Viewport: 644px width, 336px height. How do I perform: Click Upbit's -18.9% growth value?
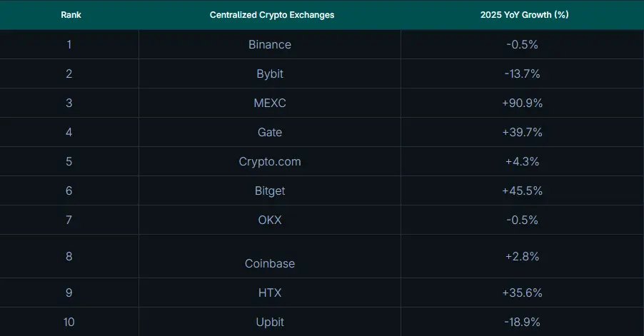tap(522, 322)
